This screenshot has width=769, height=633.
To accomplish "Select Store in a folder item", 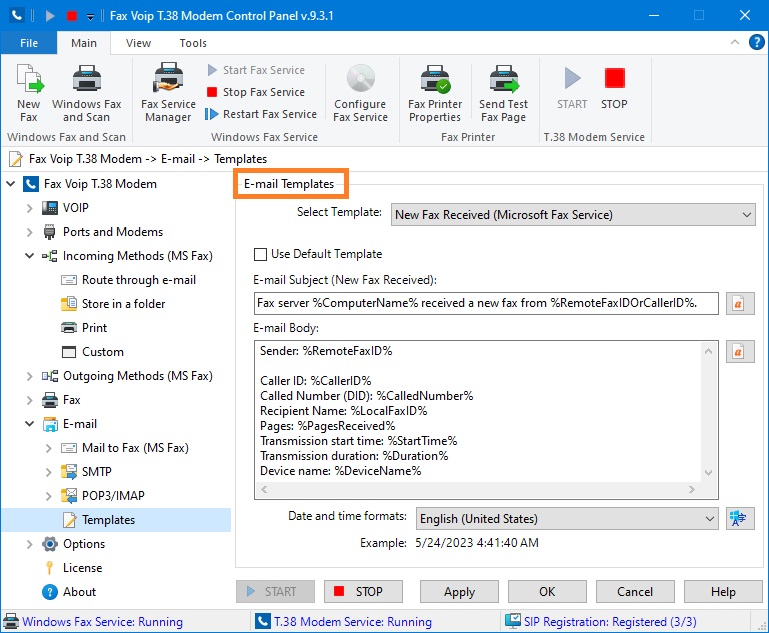I will click(x=113, y=304).
